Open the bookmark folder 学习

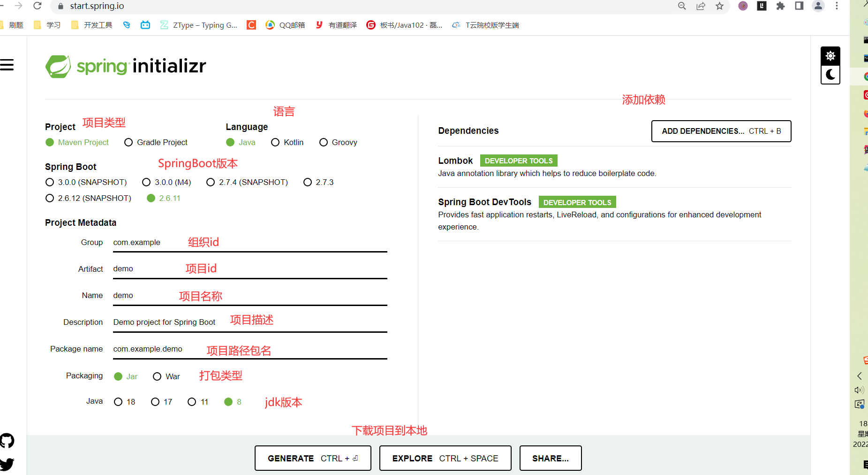click(x=47, y=25)
